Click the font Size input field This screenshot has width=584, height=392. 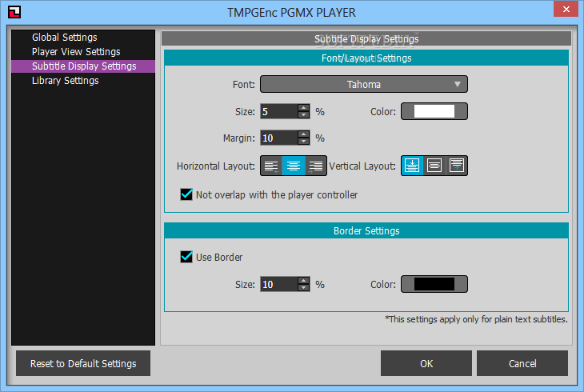point(279,111)
